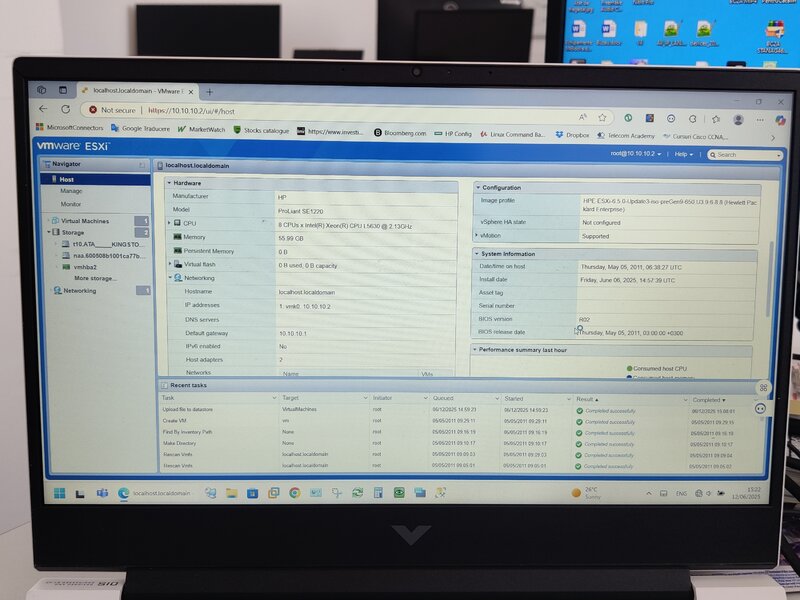Click the Not secure warning badge
Viewport: 800px width, 600px height.
point(112,110)
